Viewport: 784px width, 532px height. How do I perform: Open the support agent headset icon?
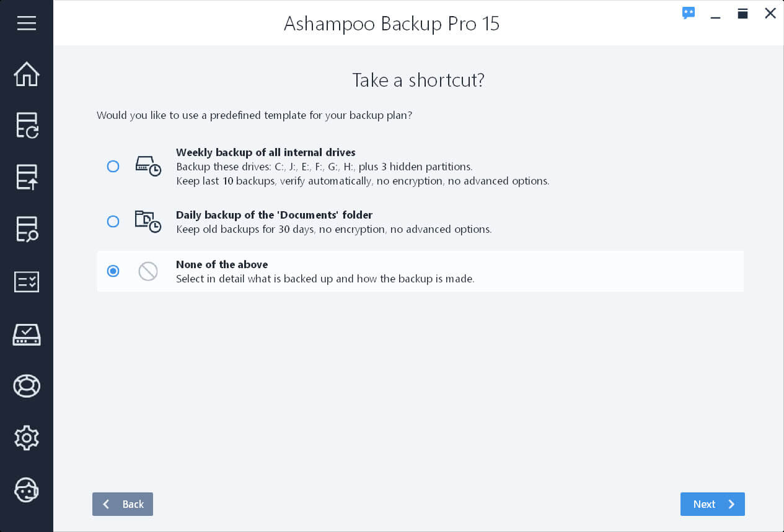pyautogui.click(x=27, y=490)
